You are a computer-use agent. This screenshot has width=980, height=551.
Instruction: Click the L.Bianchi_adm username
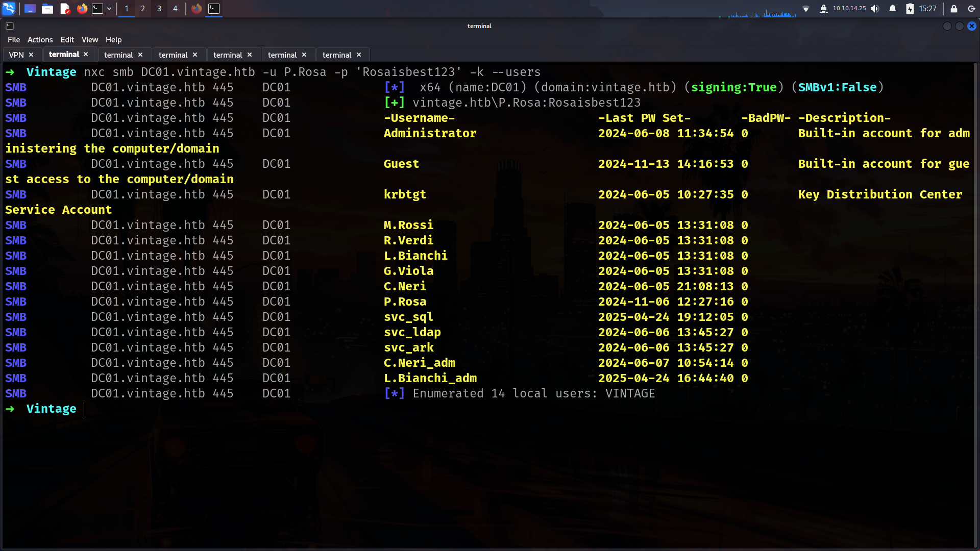coord(430,378)
